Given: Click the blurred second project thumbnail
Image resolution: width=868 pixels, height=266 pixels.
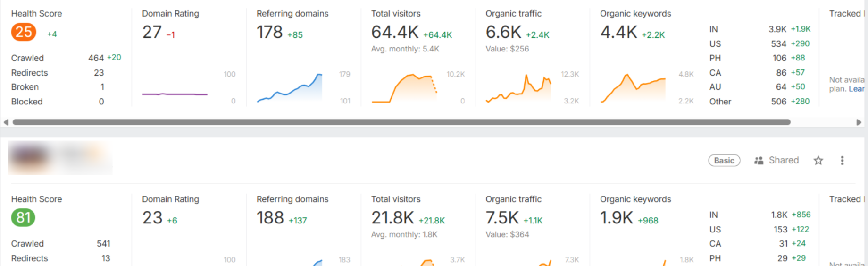Looking at the screenshot, I should [x=60, y=158].
